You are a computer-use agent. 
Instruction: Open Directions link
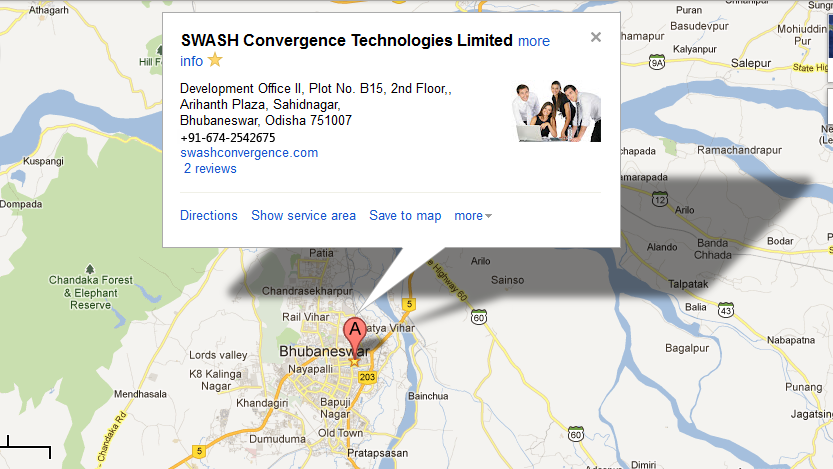209,215
